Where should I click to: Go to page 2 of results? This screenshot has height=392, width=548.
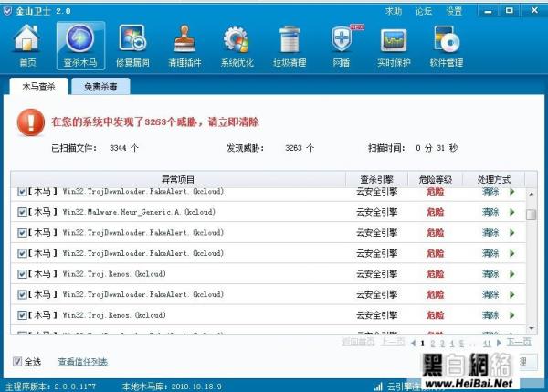pyautogui.click(x=433, y=344)
